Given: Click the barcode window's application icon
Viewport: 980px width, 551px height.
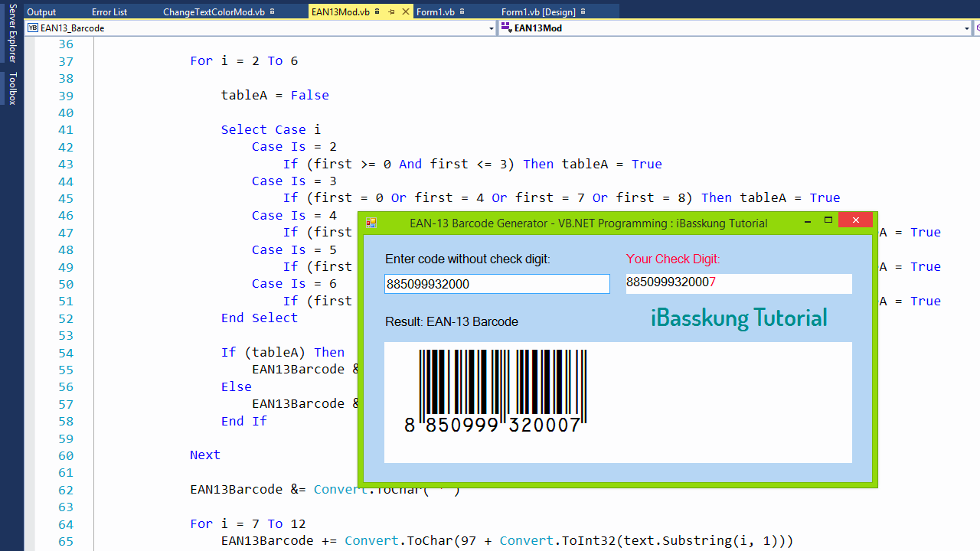Looking at the screenshot, I should coord(371,223).
